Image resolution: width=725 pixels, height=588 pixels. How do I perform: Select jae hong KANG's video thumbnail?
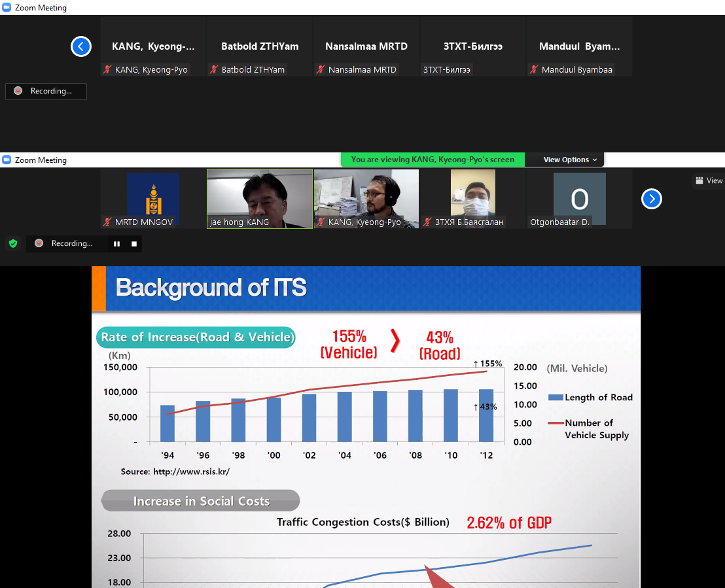pos(260,199)
